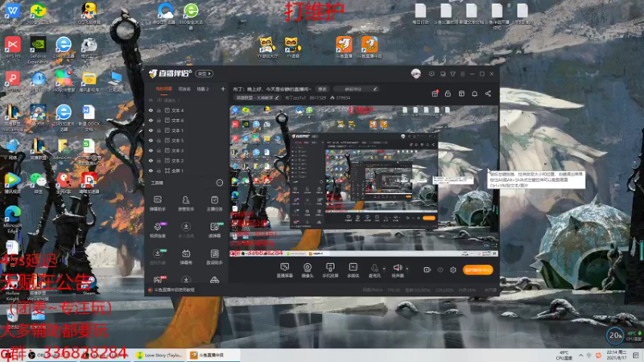Open Microsoft Edge desktop shortcut
Screen dimensions: 644x362
pos(12,220)
